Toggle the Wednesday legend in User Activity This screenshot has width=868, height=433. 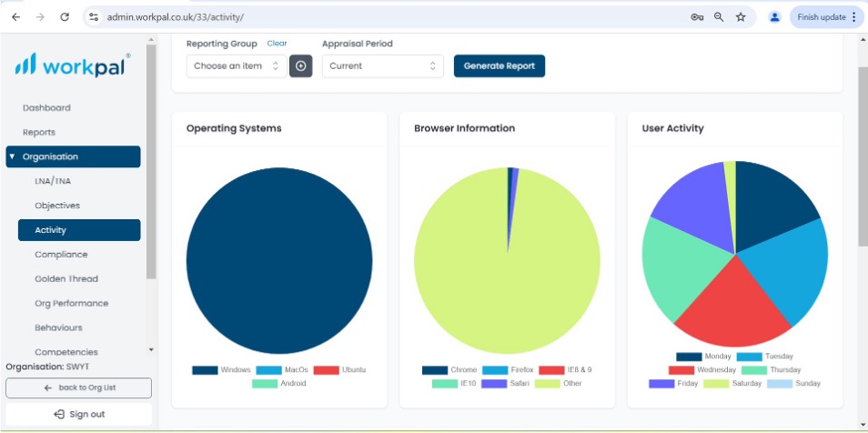(x=702, y=370)
